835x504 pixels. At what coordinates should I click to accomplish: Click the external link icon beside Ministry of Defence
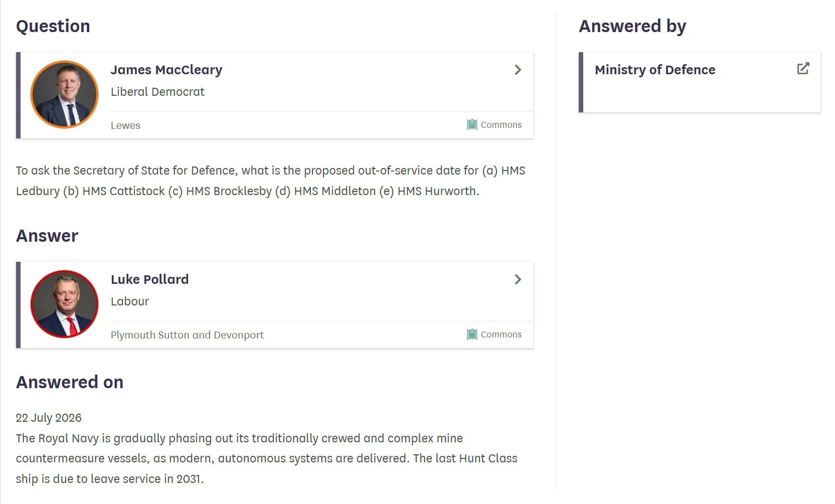click(x=803, y=69)
